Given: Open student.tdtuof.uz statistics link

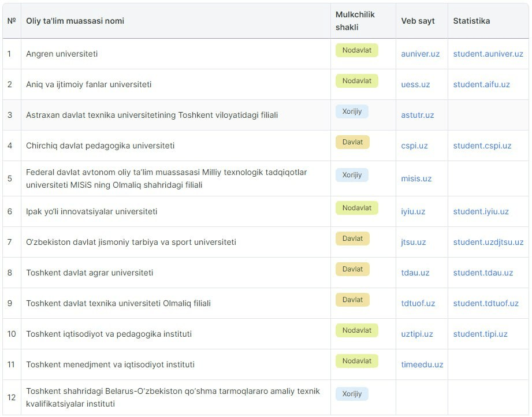Looking at the screenshot, I should coord(486,303).
